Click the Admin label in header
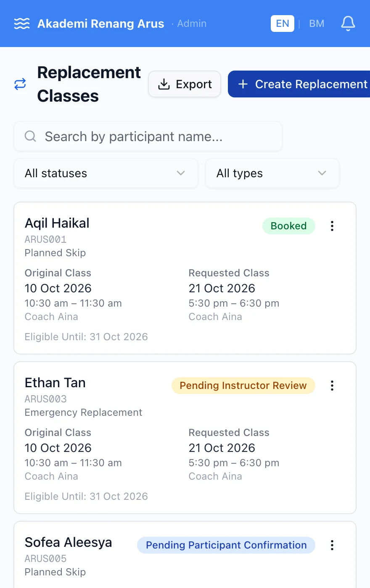Image resolution: width=370 pixels, height=588 pixels. pos(192,24)
